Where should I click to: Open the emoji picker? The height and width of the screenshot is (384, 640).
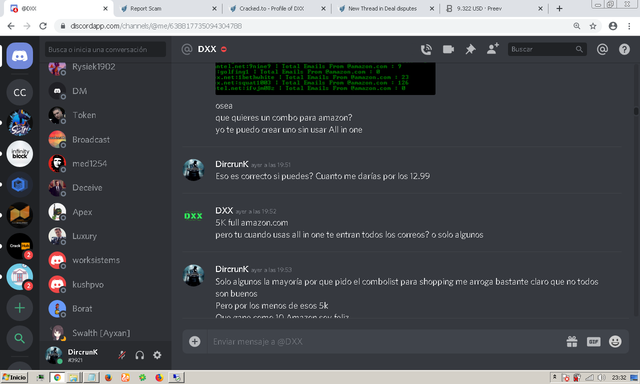click(615, 342)
